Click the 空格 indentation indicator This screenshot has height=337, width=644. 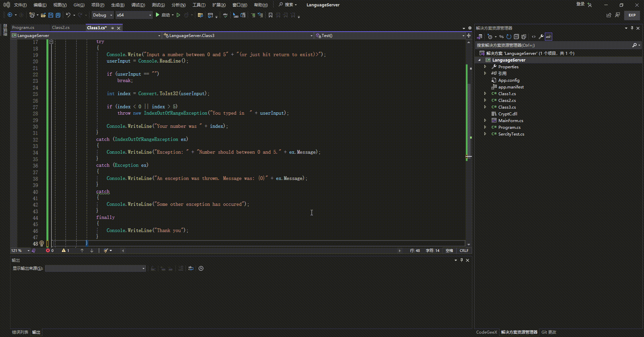[449, 251]
